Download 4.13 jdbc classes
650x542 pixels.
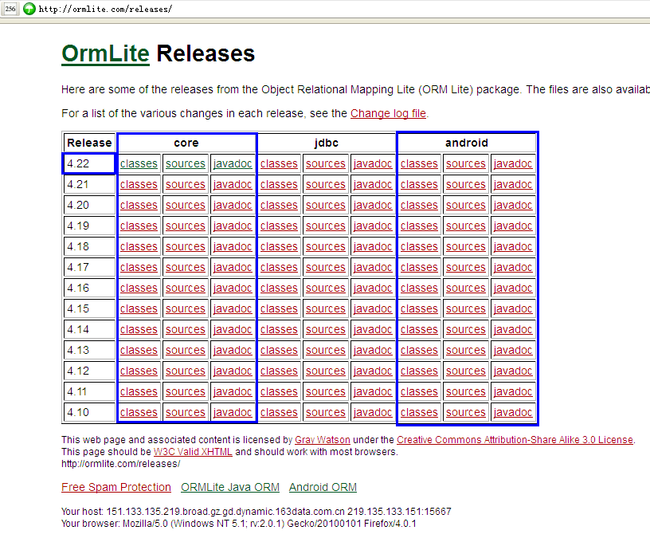pos(279,350)
